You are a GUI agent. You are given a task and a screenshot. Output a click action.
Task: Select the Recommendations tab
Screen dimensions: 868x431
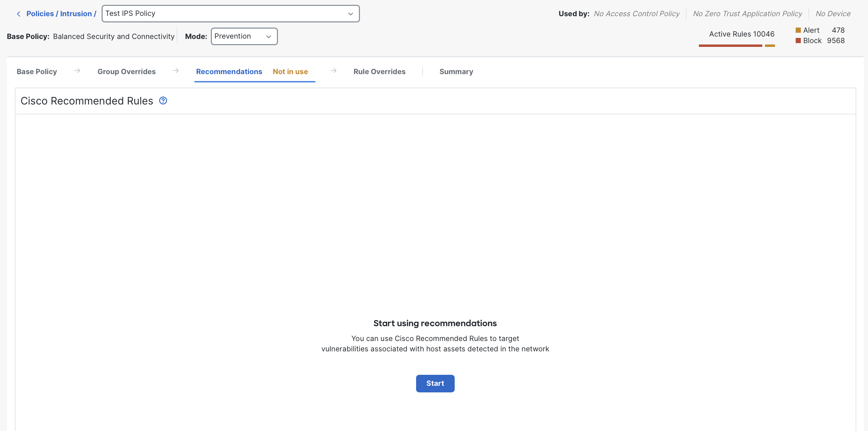click(x=229, y=72)
